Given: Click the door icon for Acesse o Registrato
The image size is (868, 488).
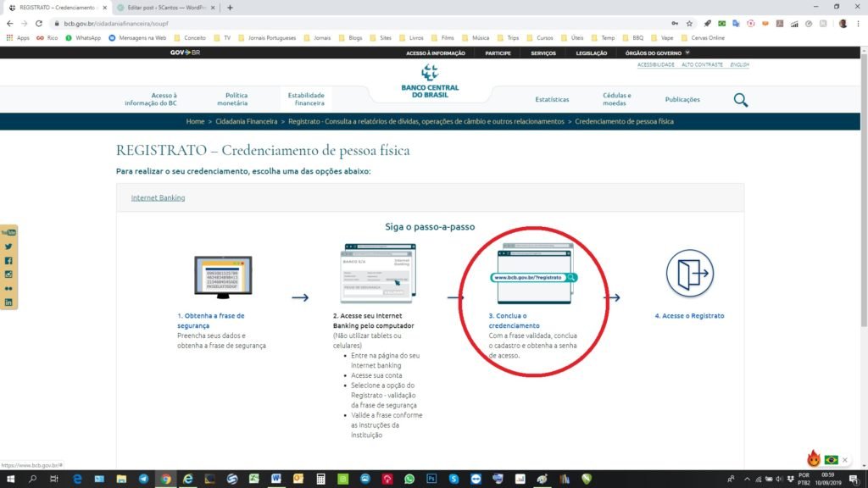Looking at the screenshot, I should pos(690,273).
